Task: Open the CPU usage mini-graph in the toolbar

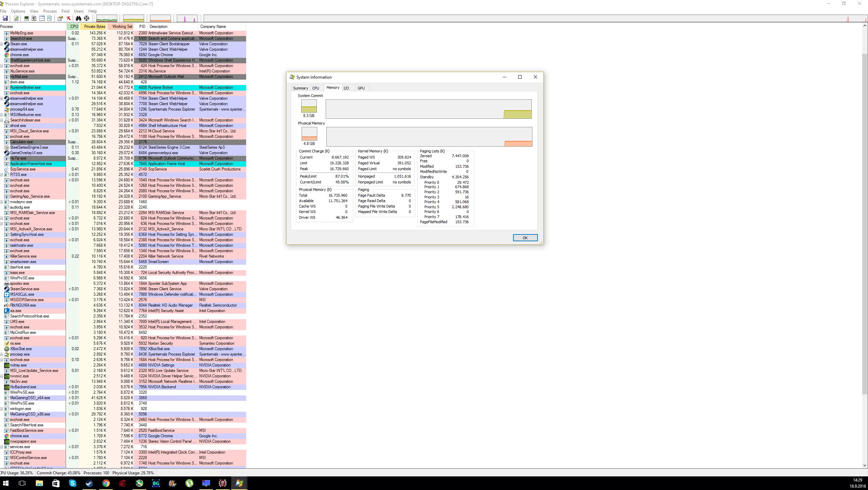Action: click(106, 18)
